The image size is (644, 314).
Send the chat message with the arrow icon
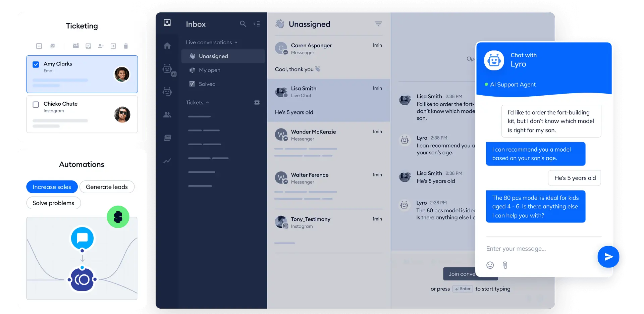coord(608,257)
